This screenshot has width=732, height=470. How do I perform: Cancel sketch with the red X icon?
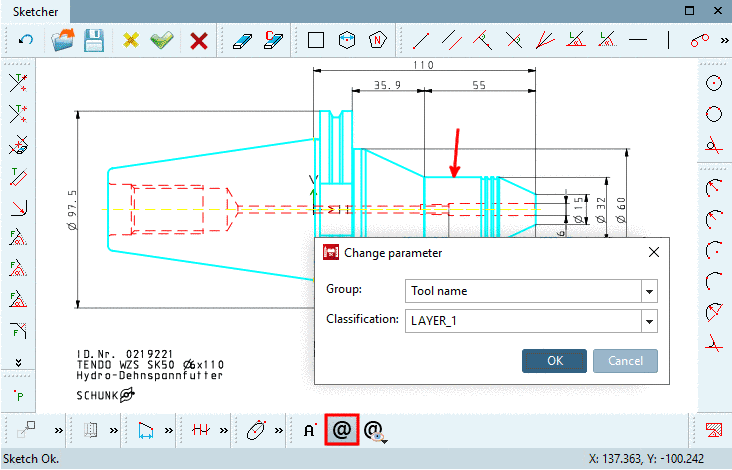[199, 41]
